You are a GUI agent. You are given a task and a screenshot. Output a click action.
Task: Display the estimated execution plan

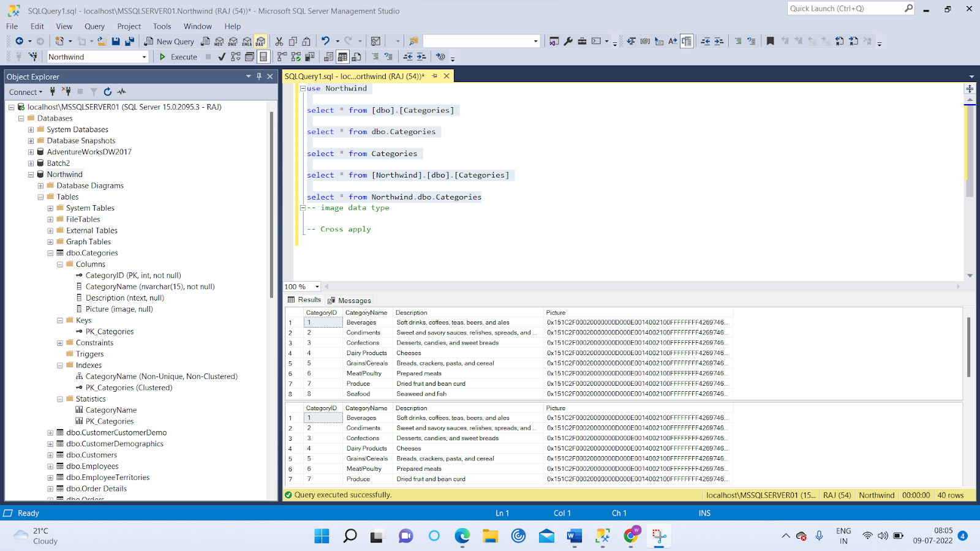[x=235, y=57]
